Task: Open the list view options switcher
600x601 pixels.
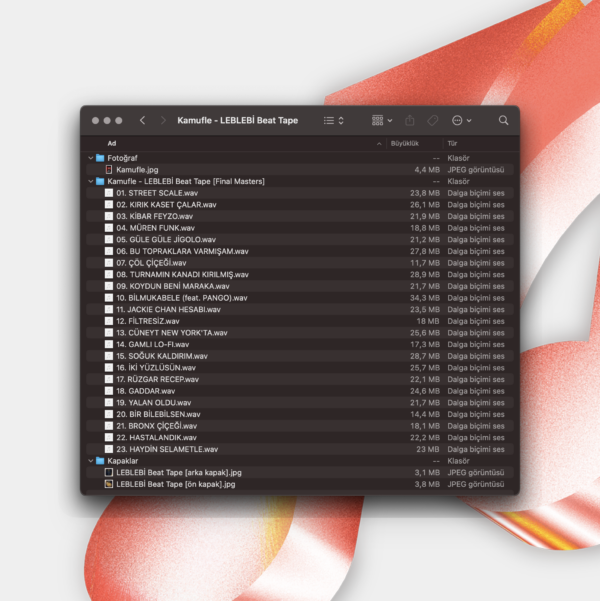Action: coord(333,120)
